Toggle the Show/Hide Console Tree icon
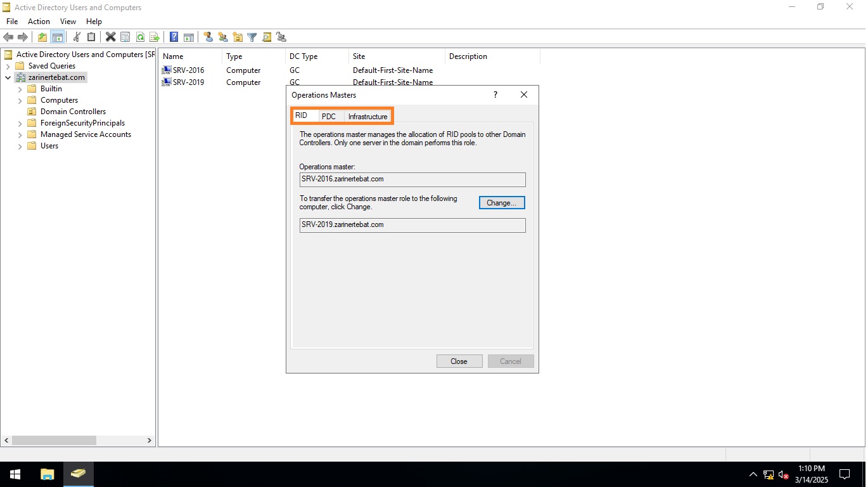Screen dimensions: 868x487 tap(57, 37)
